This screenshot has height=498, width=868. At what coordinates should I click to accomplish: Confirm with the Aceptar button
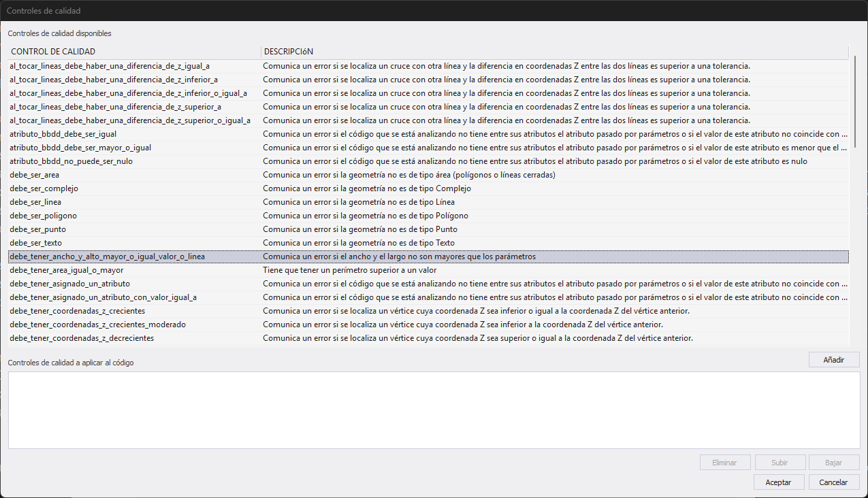pos(779,482)
